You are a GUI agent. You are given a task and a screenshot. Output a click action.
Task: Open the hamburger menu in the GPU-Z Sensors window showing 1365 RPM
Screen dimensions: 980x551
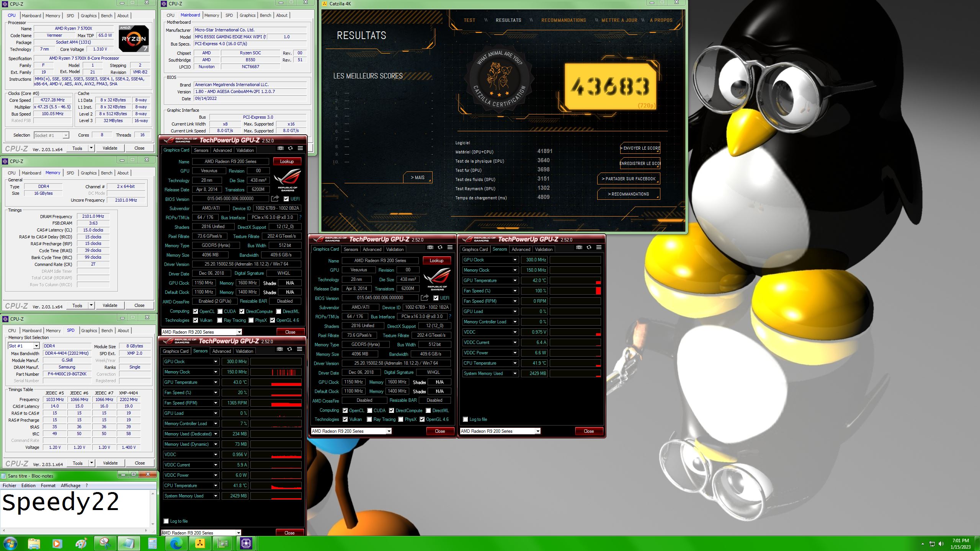pos(299,349)
